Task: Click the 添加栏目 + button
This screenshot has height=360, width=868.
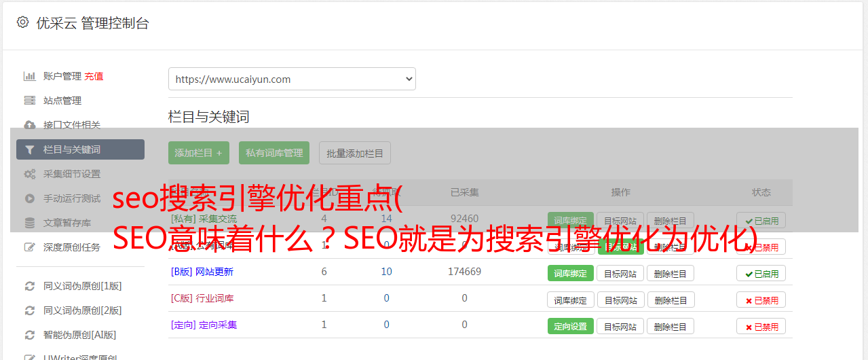Action: coord(199,153)
